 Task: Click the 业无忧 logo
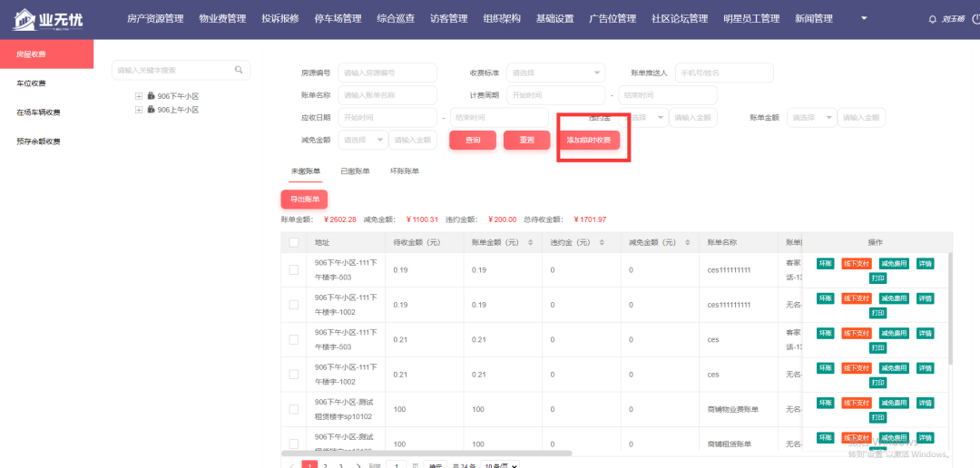pos(48,19)
